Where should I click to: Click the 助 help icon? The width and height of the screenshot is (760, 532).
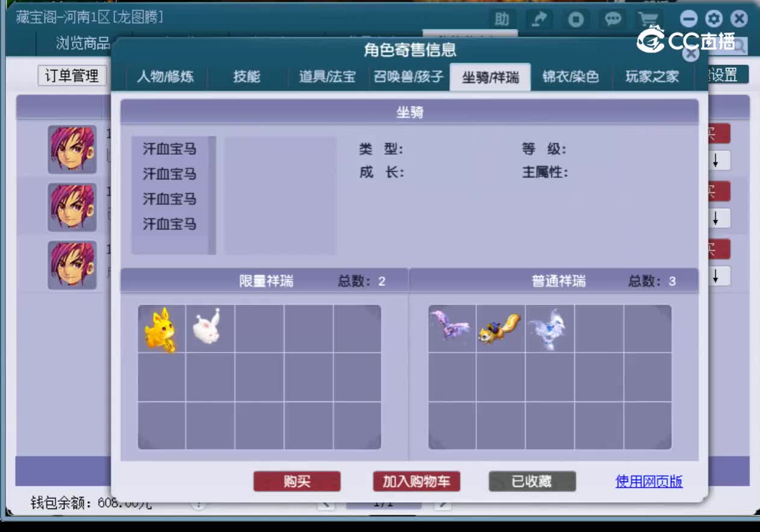point(502,19)
